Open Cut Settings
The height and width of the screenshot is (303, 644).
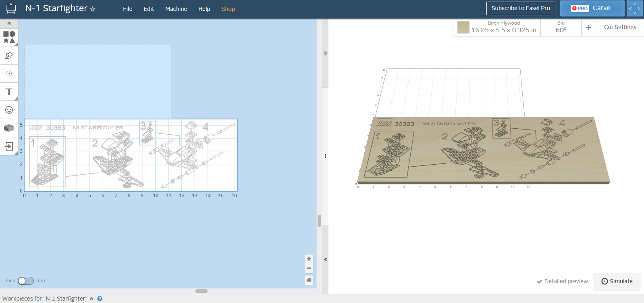(620, 27)
